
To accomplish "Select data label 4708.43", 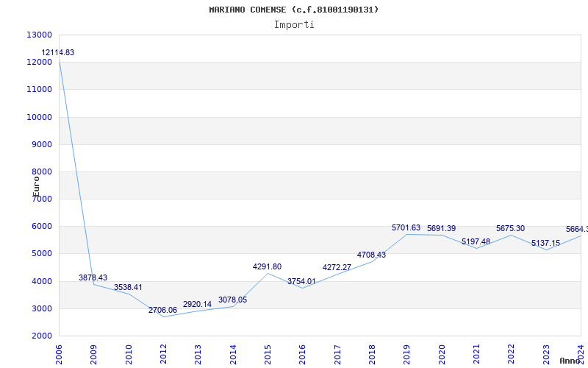I will [x=371, y=255].
